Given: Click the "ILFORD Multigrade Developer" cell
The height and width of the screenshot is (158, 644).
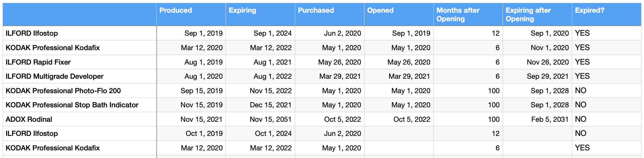Looking at the screenshot, I should tap(55, 76).
